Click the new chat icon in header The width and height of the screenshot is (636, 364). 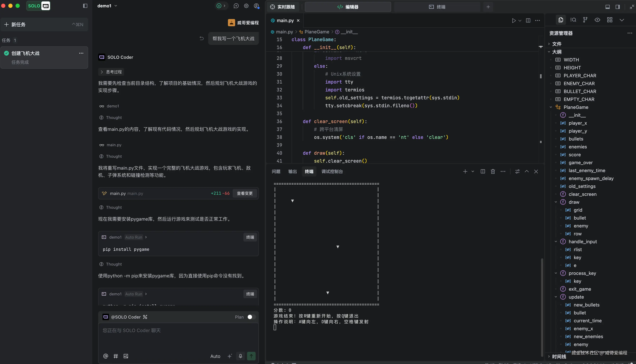236,6
